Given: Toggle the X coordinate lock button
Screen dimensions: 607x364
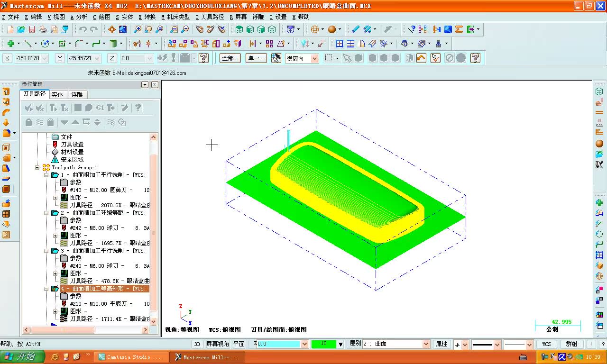Looking at the screenshot, I should click(8, 58).
